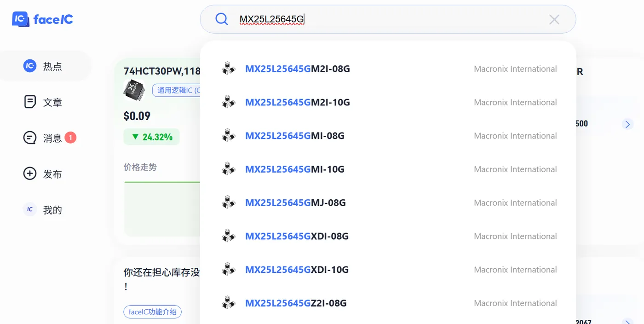
Task: Click the red message badge 1
Action: pos(70,137)
